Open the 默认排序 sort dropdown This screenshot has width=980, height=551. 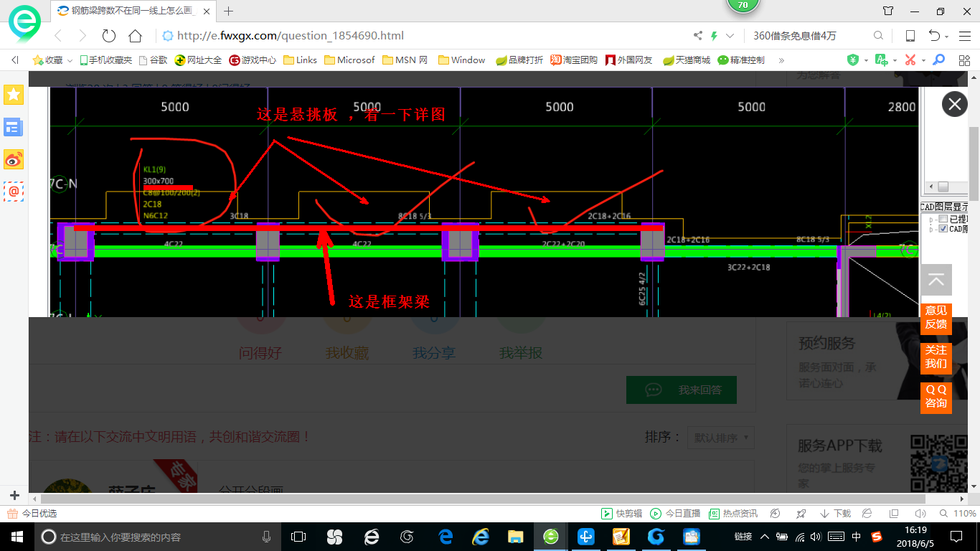tap(720, 438)
